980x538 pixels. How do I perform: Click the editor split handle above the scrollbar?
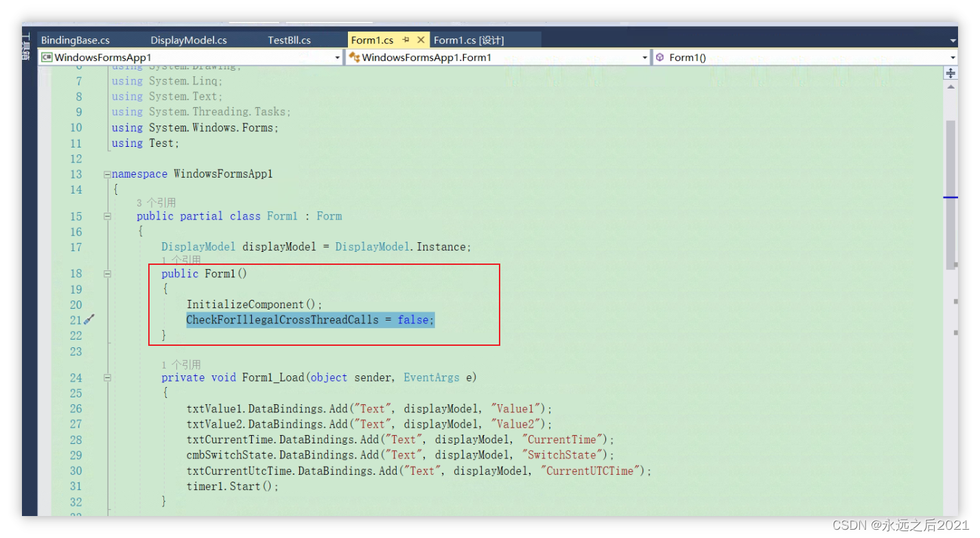950,72
